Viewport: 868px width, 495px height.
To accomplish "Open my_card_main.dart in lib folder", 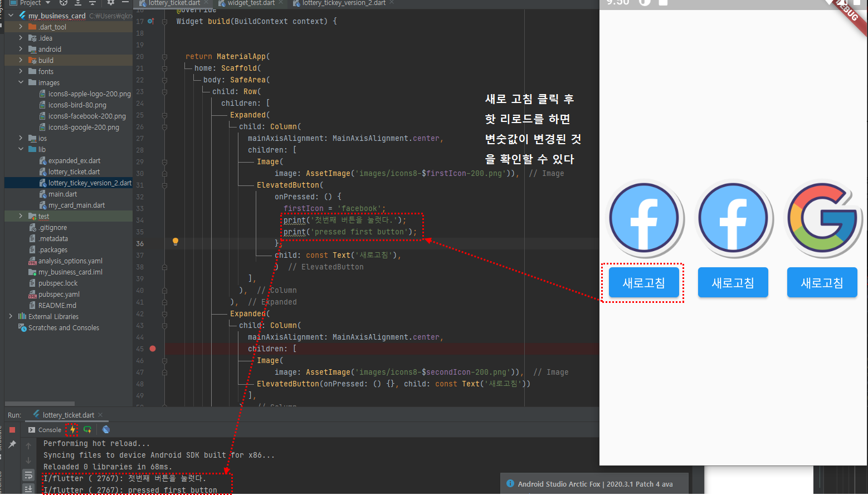I will tap(72, 205).
